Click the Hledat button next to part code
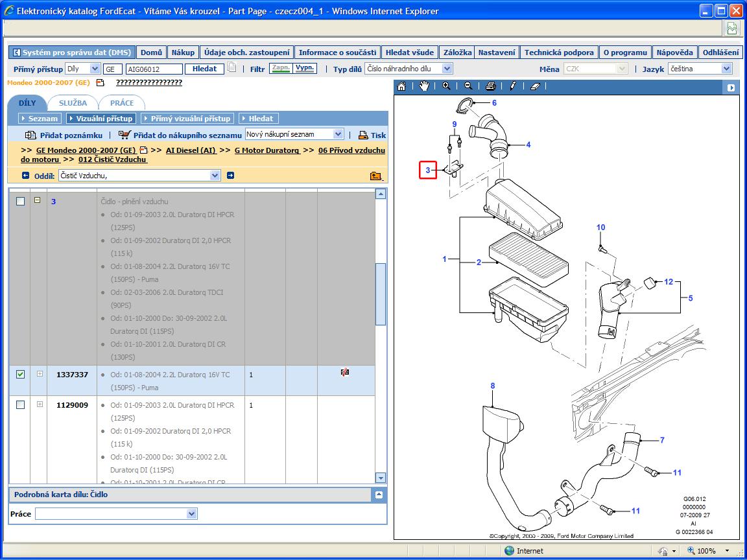The width and height of the screenshot is (747, 560). pos(204,69)
